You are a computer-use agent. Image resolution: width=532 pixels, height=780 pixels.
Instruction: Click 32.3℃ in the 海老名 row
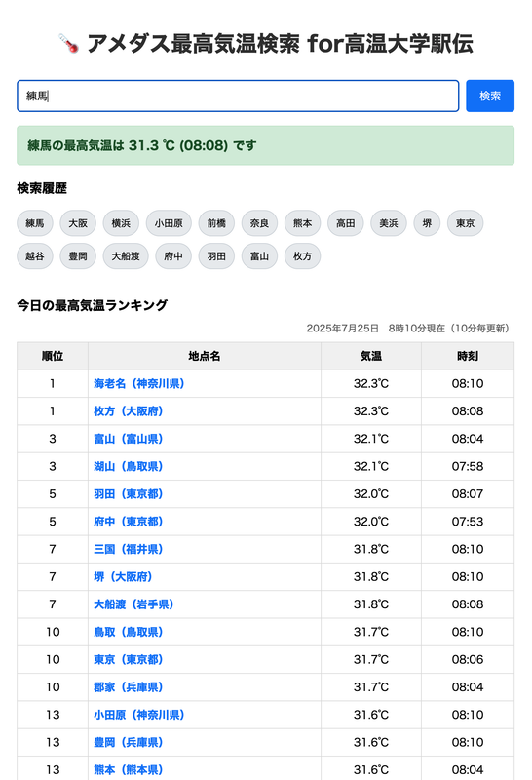(x=371, y=383)
